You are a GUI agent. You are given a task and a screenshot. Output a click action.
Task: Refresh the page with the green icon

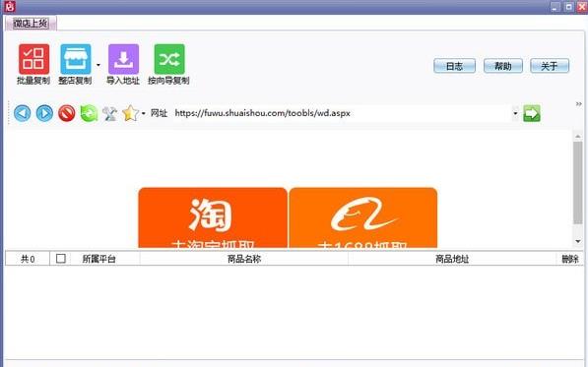(89, 113)
